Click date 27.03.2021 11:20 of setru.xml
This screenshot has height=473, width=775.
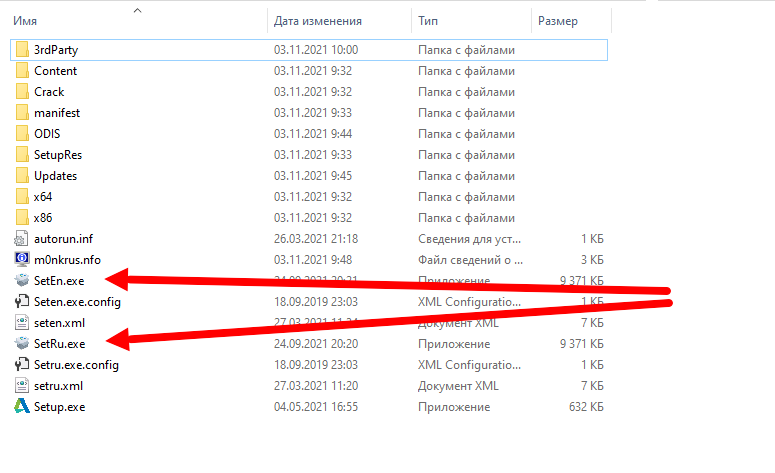pos(316,386)
